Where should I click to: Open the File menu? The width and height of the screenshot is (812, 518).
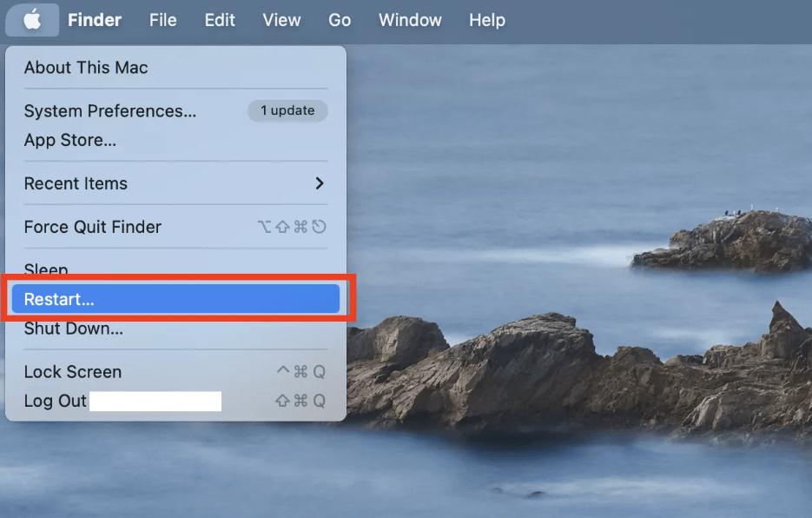click(162, 20)
